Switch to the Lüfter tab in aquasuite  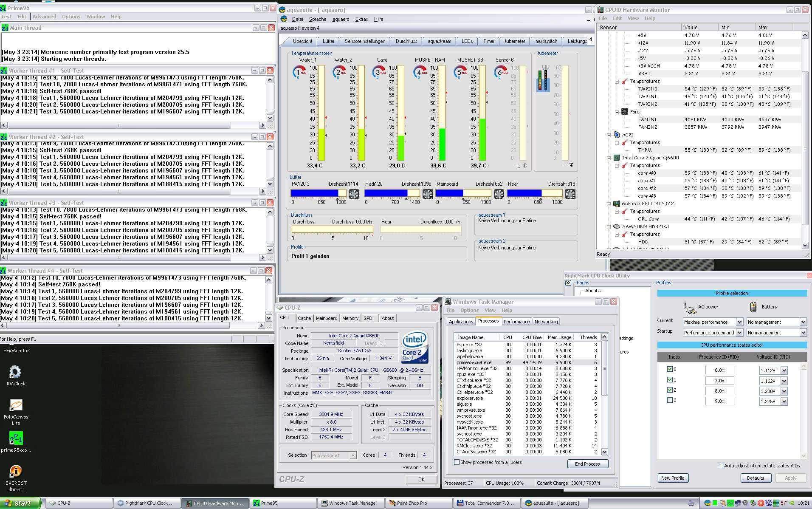pos(328,41)
